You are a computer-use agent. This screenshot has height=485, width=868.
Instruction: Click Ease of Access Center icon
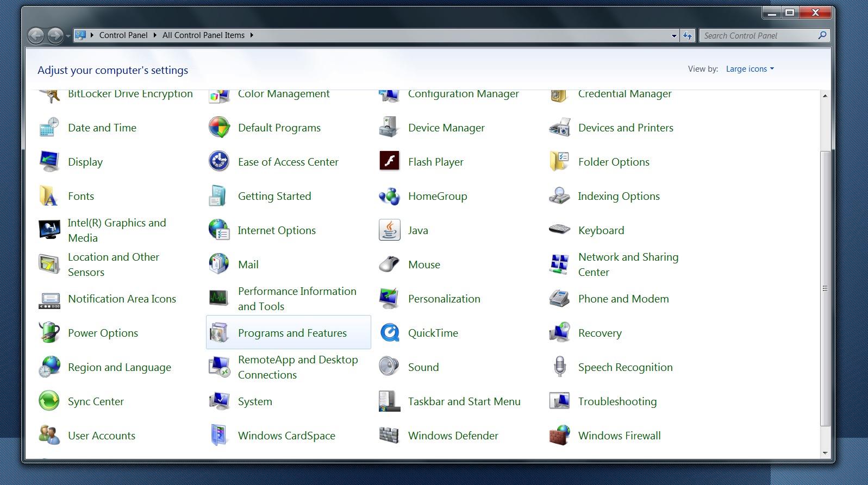click(220, 162)
